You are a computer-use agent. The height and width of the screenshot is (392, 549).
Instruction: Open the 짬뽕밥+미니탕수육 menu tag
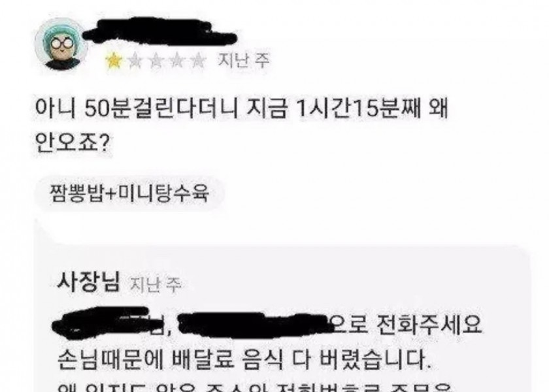pyautogui.click(x=129, y=193)
